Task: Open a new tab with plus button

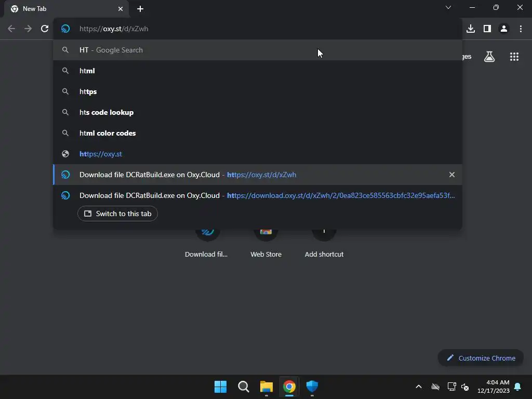Action: (x=140, y=9)
